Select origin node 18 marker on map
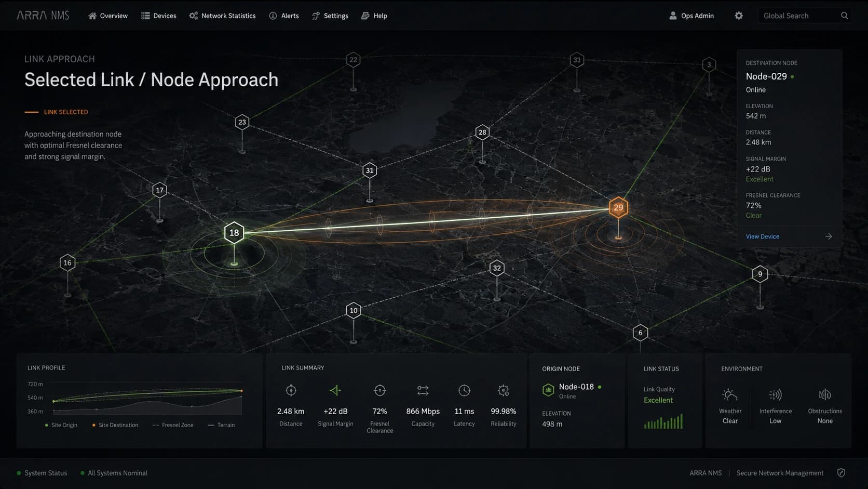The height and width of the screenshot is (489, 868). pyautogui.click(x=234, y=233)
